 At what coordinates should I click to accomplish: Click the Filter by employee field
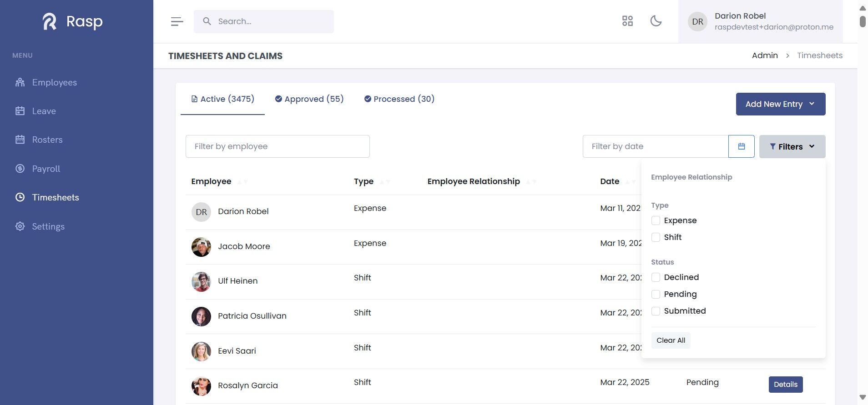pyautogui.click(x=278, y=146)
